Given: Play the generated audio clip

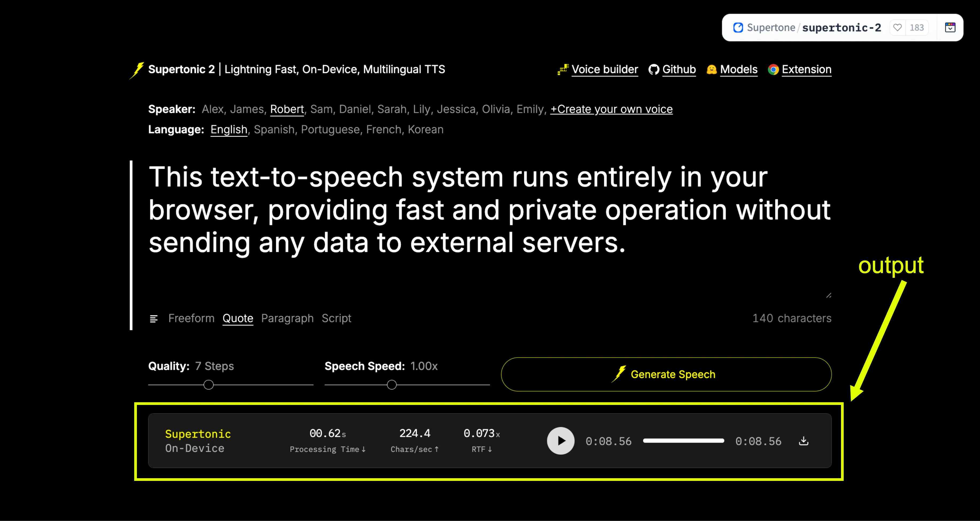Looking at the screenshot, I should [560, 441].
